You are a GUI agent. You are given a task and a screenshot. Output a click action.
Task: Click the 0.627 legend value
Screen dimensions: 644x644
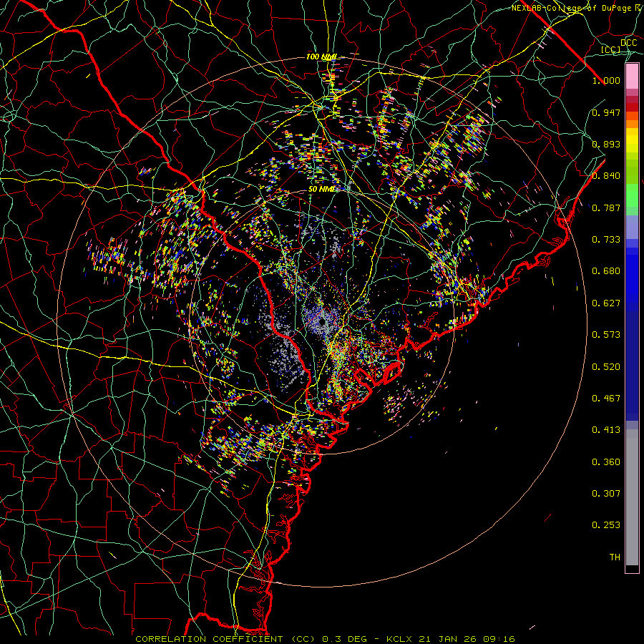point(606,303)
